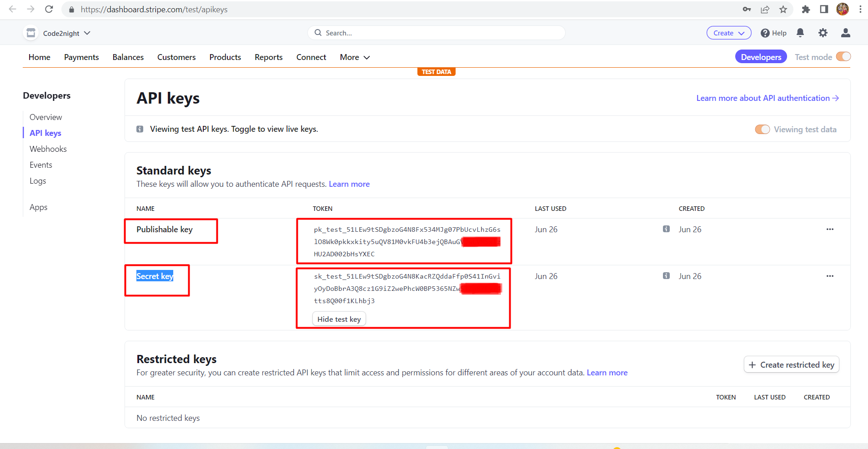Screen dimensions: 868x449
Task: Reload the Stripe dashboard page
Action: [x=49, y=9]
